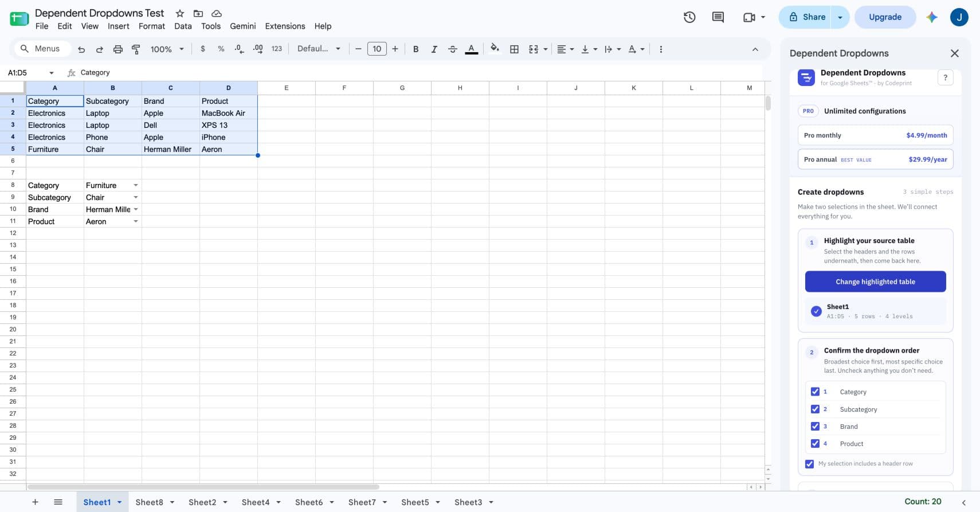This screenshot has width=980, height=512.
Task: Open the help question-mark button in sidebar
Action: (945, 77)
